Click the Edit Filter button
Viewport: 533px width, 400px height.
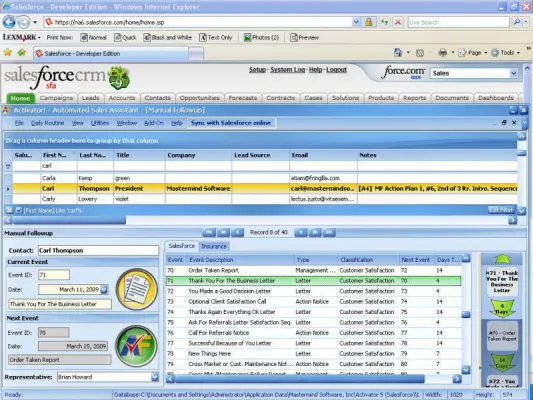(500, 210)
